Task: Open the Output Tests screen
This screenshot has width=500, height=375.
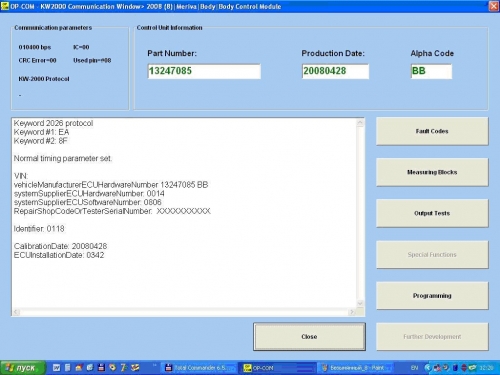Action: tap(432, 213)
